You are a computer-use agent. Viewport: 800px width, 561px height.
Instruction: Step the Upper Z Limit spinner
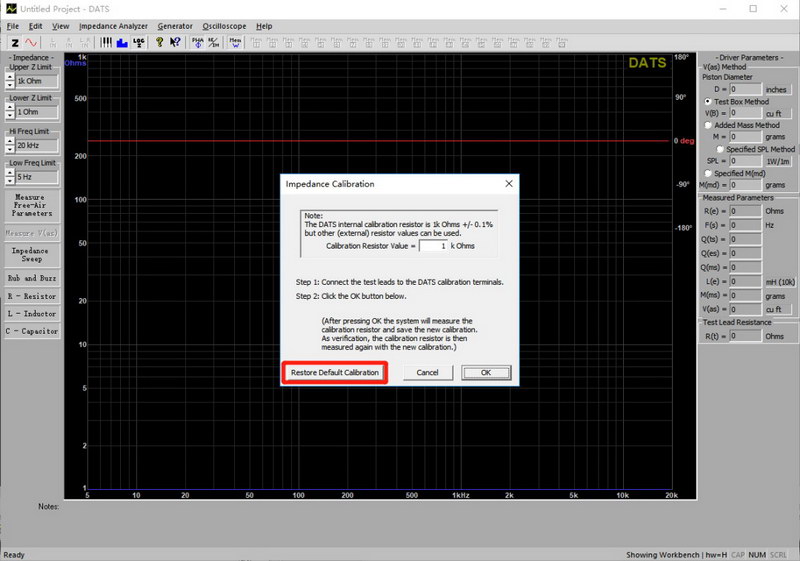9,81
